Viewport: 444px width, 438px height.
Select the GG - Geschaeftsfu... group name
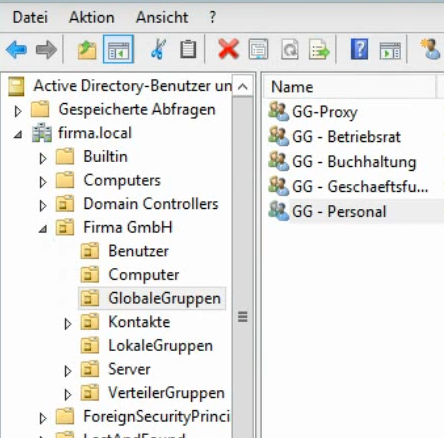point(360,187)
